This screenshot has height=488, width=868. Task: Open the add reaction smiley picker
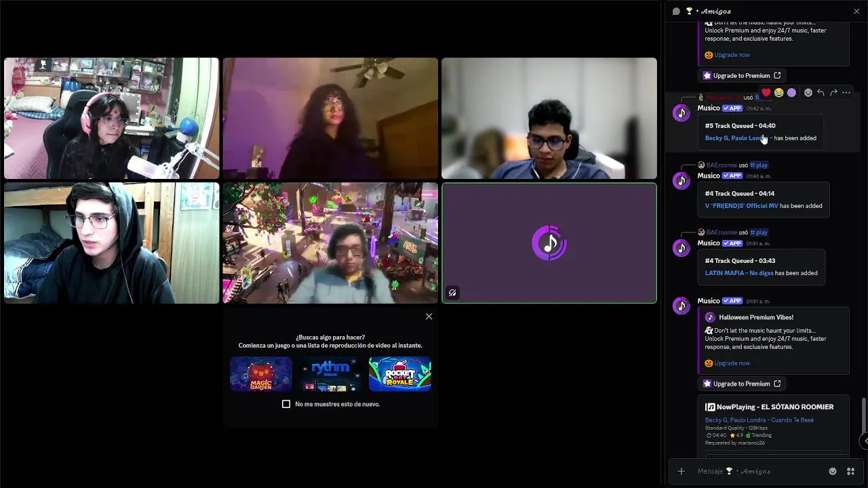point(808,93)
